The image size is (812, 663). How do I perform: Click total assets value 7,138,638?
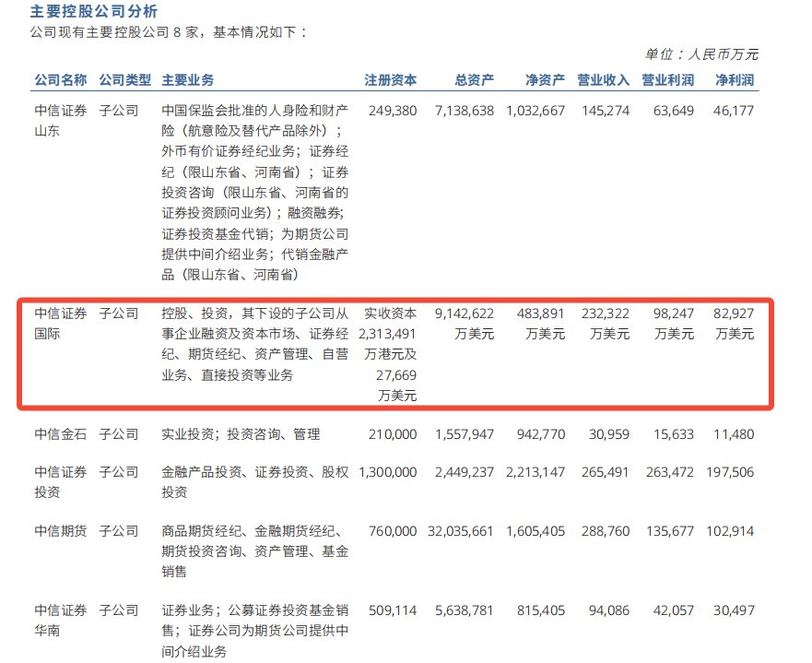point(465,111)
